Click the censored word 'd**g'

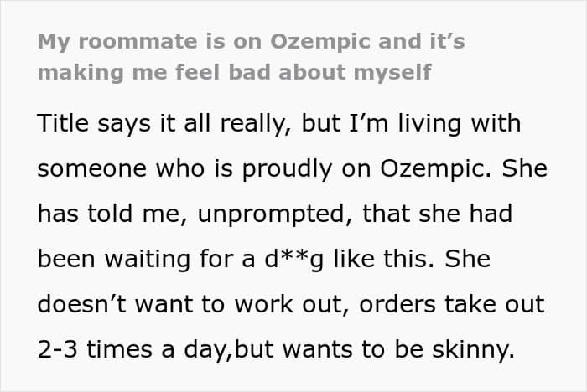point(293,259)
